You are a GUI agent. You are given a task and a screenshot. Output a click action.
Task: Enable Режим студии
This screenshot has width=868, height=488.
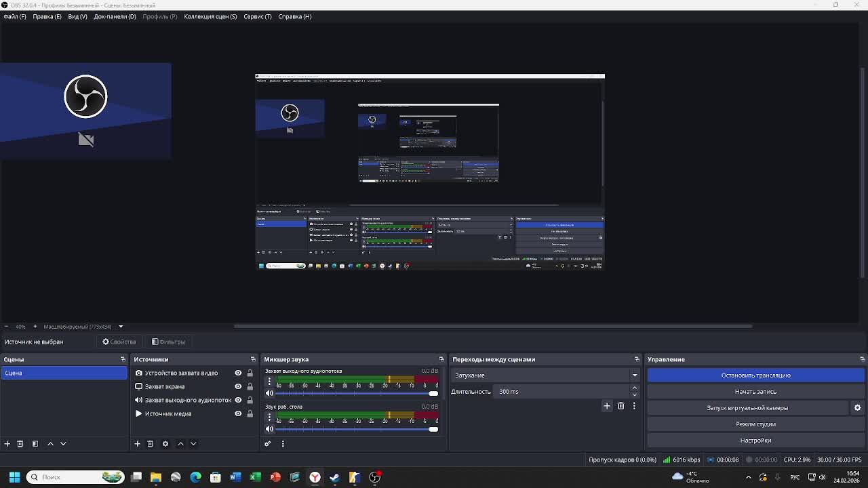756,424
